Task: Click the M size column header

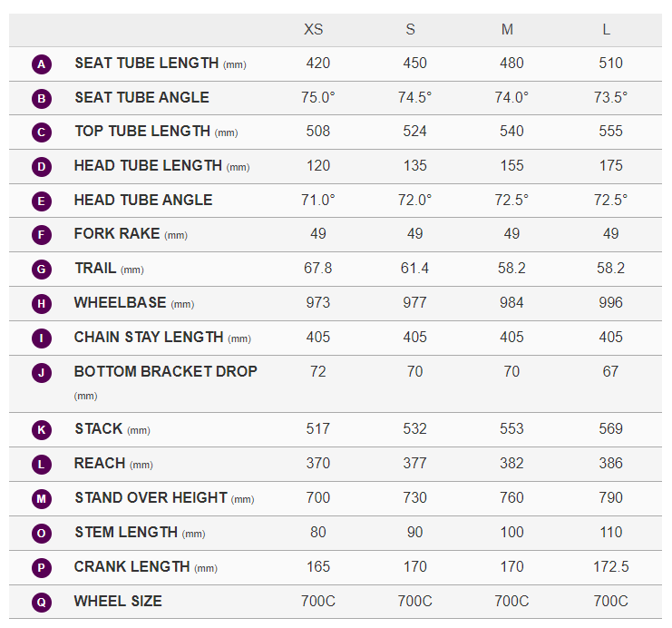Action: point(507,30)
